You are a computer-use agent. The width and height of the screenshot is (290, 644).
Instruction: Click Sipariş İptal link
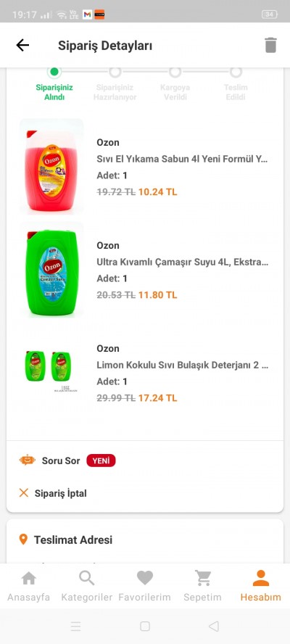pyautogui.click(x=60, y=493)
